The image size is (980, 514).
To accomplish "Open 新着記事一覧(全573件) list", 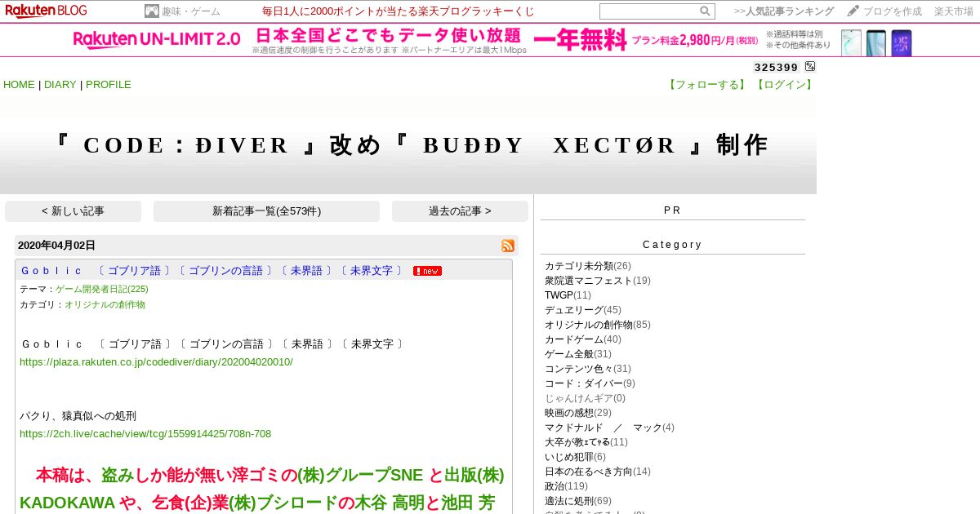I will point(266,211).
